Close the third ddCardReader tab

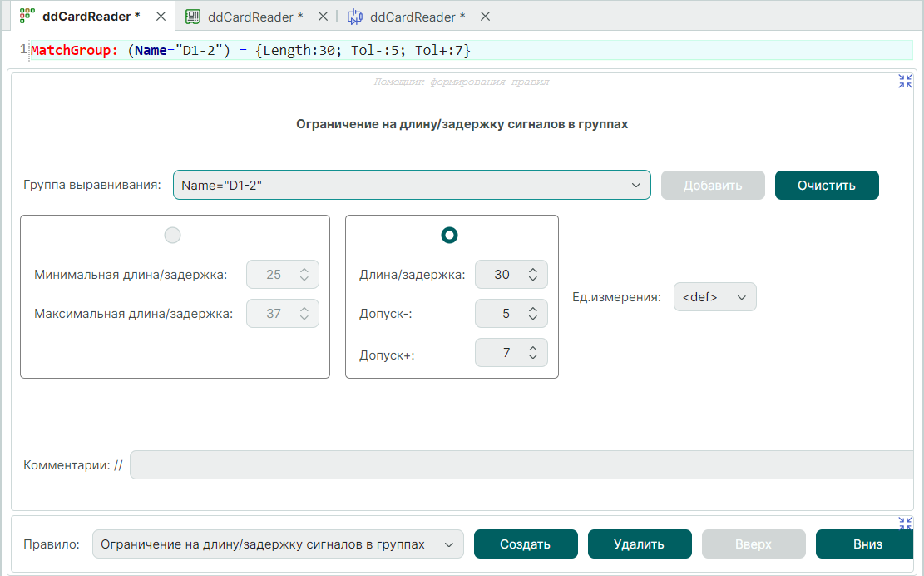(x=485, y=17)
